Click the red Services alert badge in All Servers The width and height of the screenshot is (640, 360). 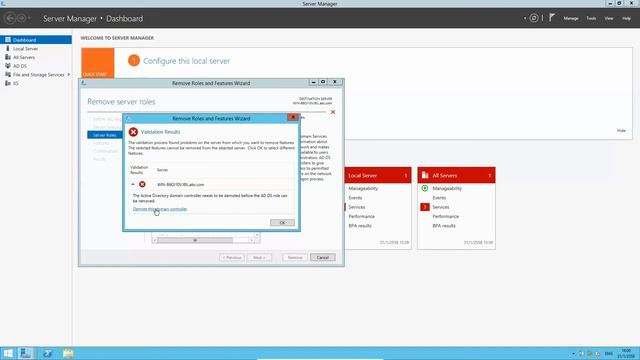click(424, 207)
